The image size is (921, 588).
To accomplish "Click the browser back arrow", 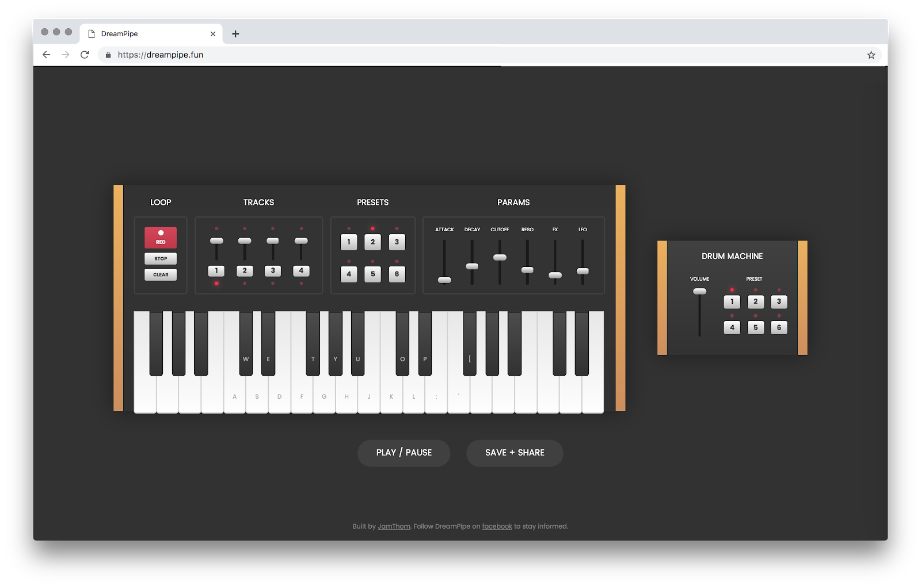I will (46, 55).
